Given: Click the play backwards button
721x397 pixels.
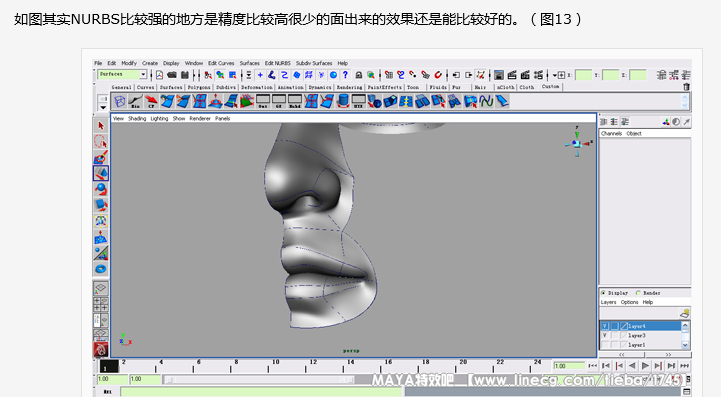Looking at the screenshot, I should click(x=632, y=366).
